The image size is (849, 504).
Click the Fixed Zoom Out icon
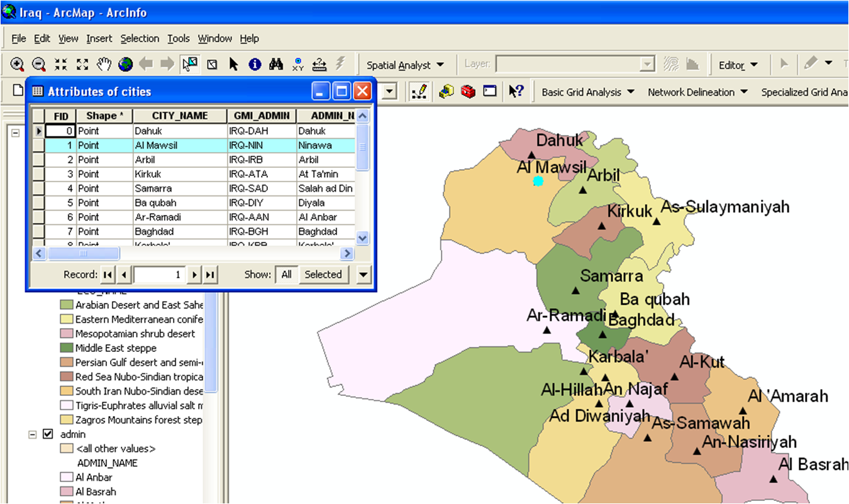click(82, 64)
